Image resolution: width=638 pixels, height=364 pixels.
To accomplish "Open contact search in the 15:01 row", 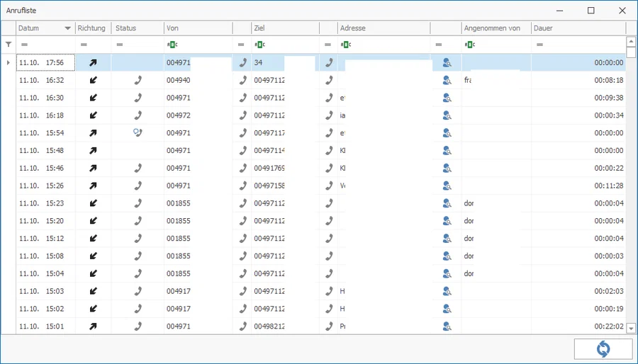I will (447, 326).
